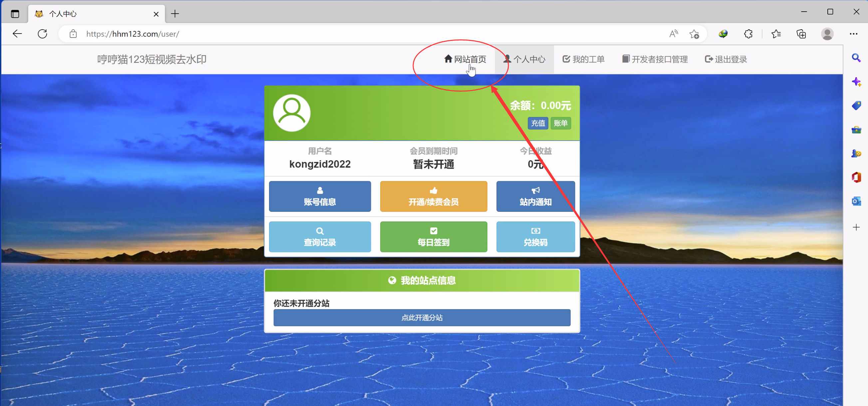Click 点此开通分站 button
This screenshot has height=406, width=868.
[x=422, y=318]
